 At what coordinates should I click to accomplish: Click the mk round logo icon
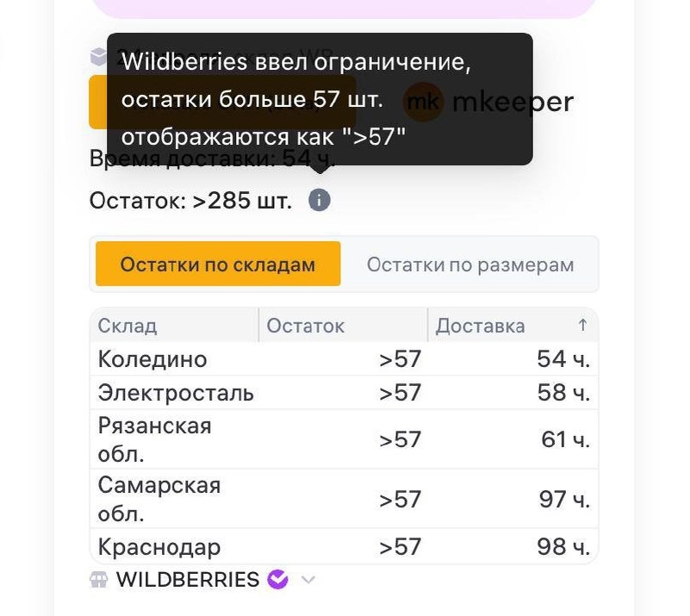point(423,102)
